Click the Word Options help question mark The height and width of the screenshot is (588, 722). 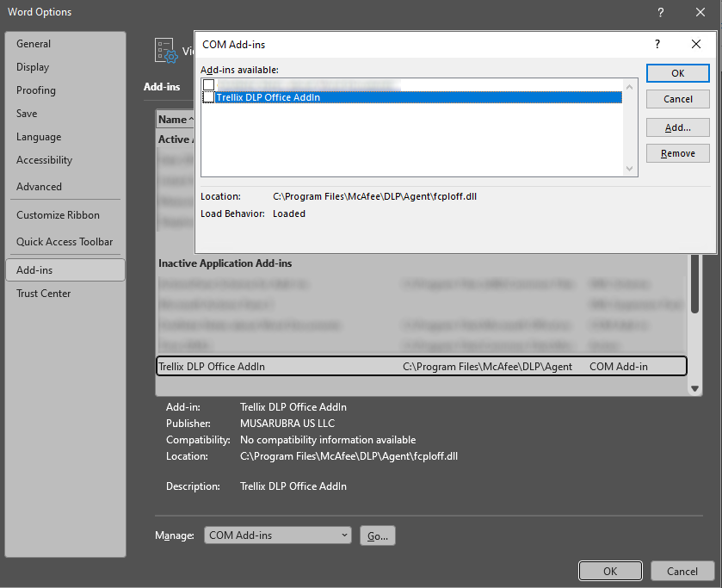point(661,12)
